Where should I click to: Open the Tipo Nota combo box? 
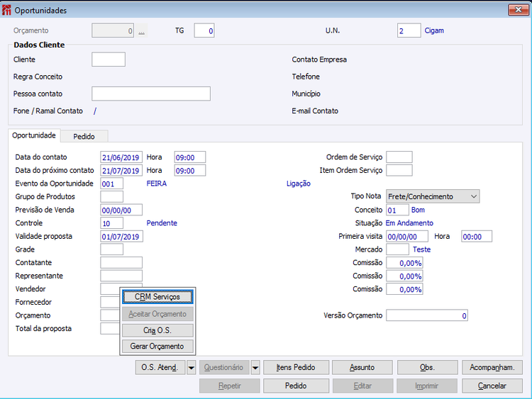[x=433, y=196]
